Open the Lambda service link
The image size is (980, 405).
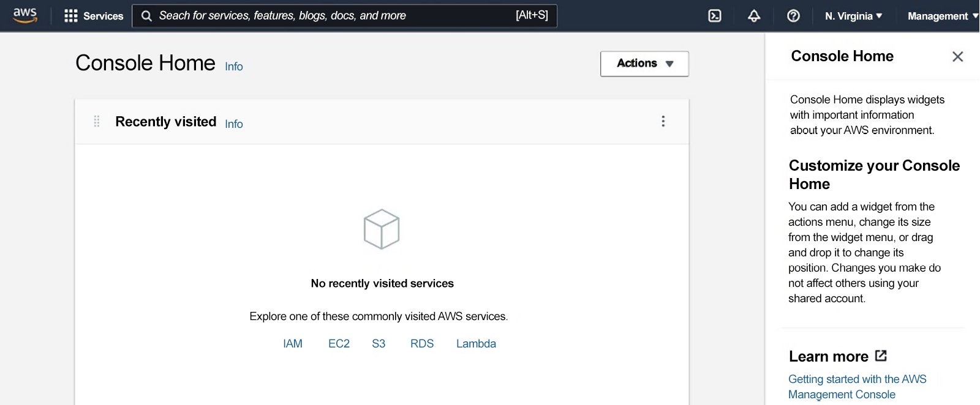coord(476,344)
